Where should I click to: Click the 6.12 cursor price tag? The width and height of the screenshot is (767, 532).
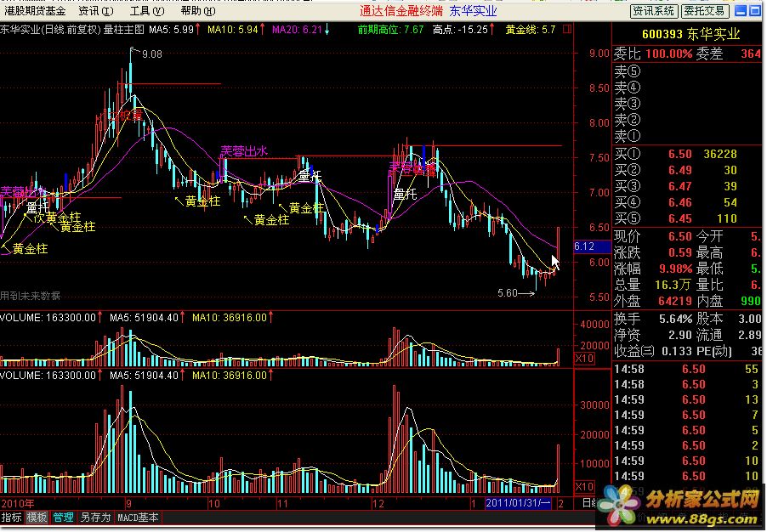pyautogui.click(x=593, y=246)
